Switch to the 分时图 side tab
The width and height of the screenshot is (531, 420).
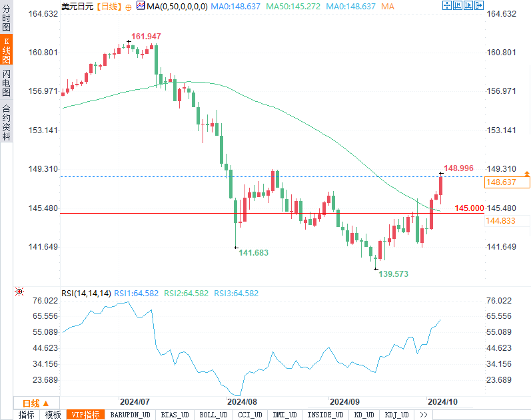pos(7,17)
